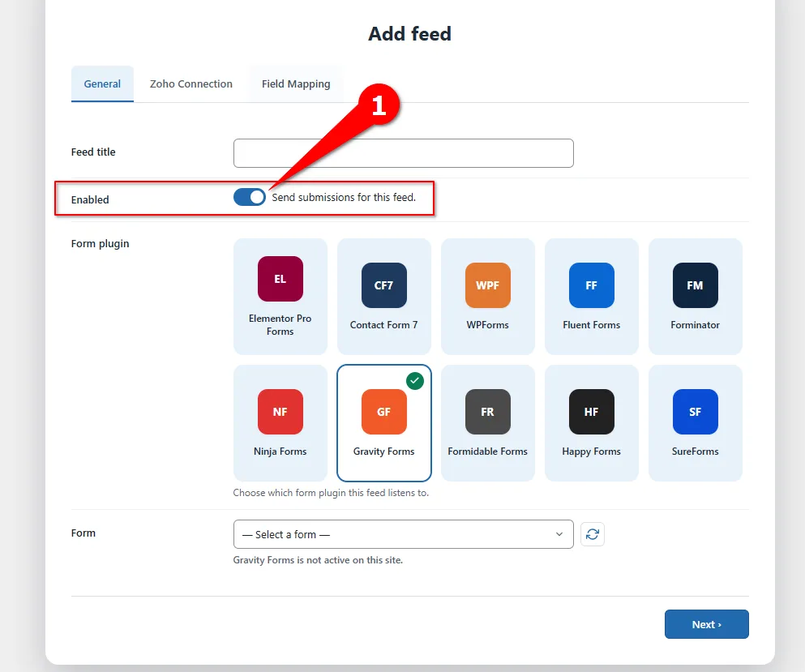Click the SureForms label text
Image resolution: width=805 pixels, height=672 pixels.
tap(695, 452)
